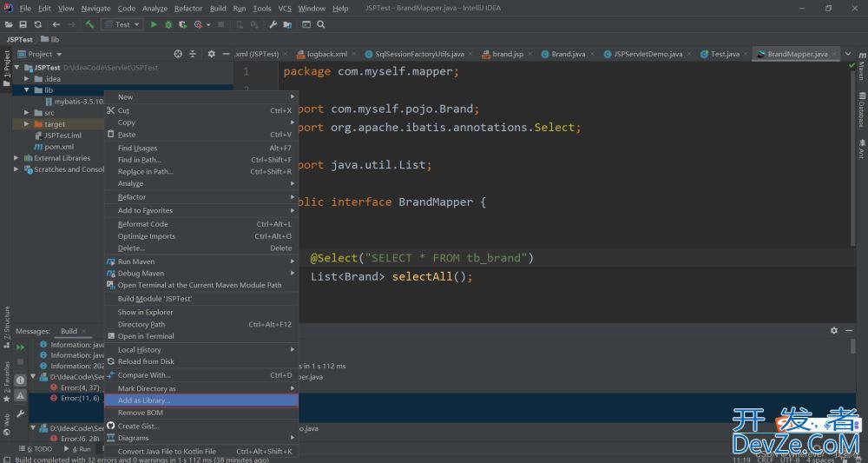Click the Synchronize refresh toolbar icon

point(37,24)
